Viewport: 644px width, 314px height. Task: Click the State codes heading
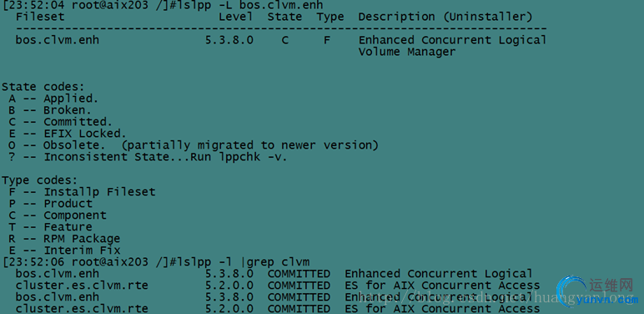(x=43, y=87)
